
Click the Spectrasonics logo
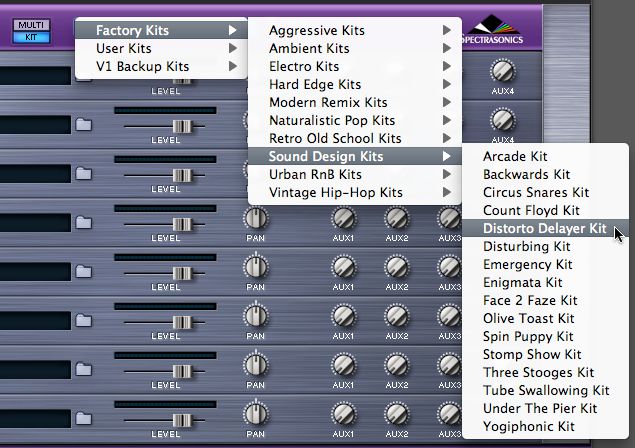492,29
